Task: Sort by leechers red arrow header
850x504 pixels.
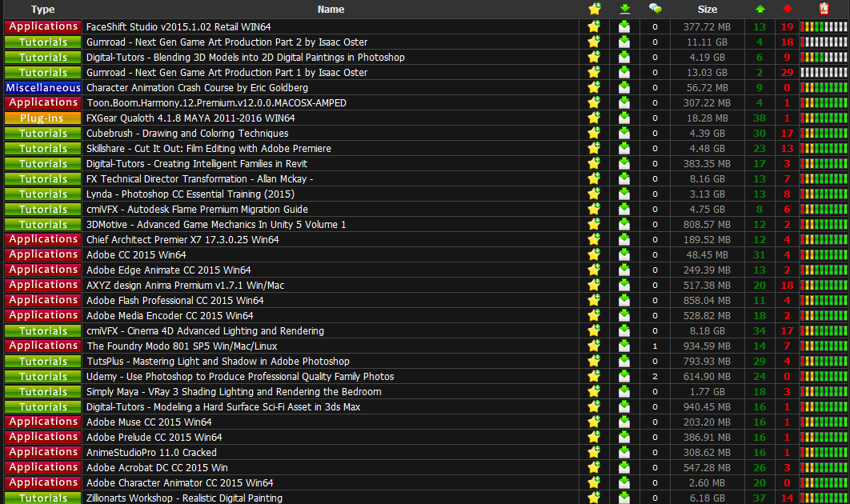Action: pos(787,9)
